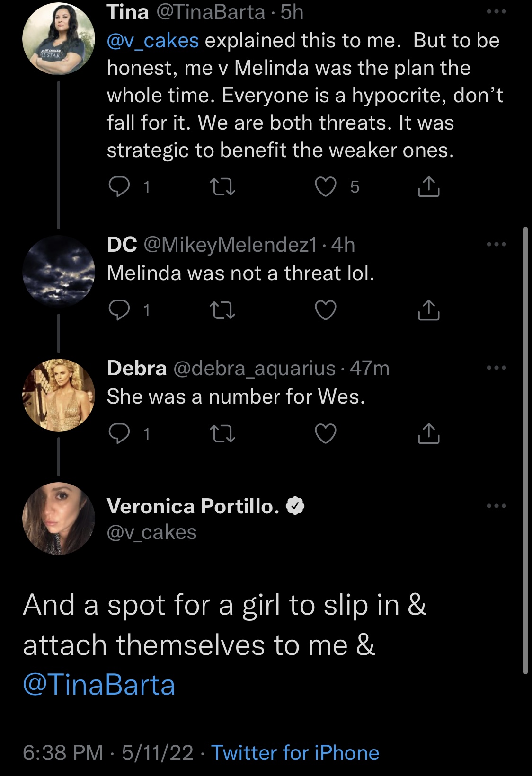Open more options on DC's tweet
The image size is (532, 776).
tap(497, 244)
